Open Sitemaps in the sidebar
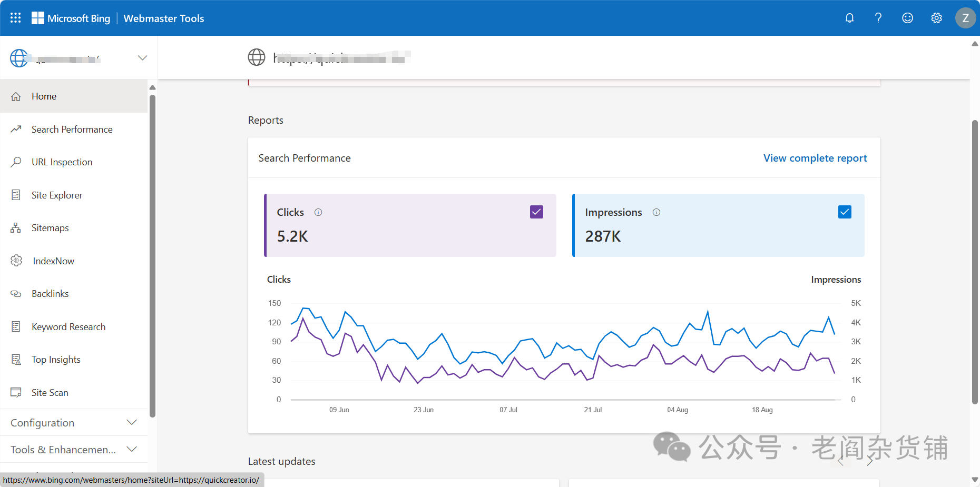This screenshot has width=980, height=487. pyautogui.click(x=74, y=228)
